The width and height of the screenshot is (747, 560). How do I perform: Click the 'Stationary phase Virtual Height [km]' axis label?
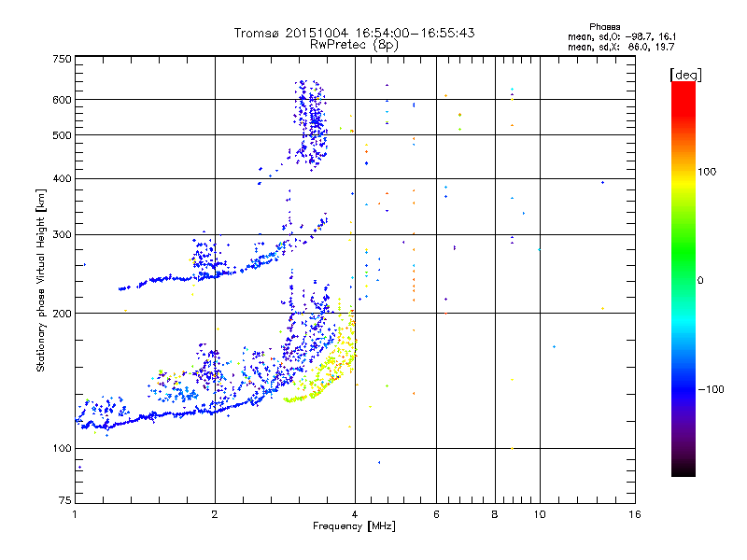41,280
